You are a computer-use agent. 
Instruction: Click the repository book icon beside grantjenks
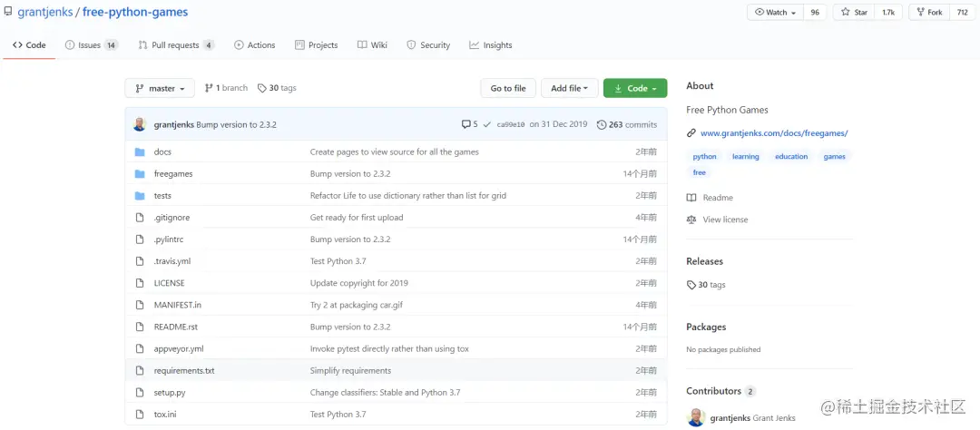coord(7,12)
